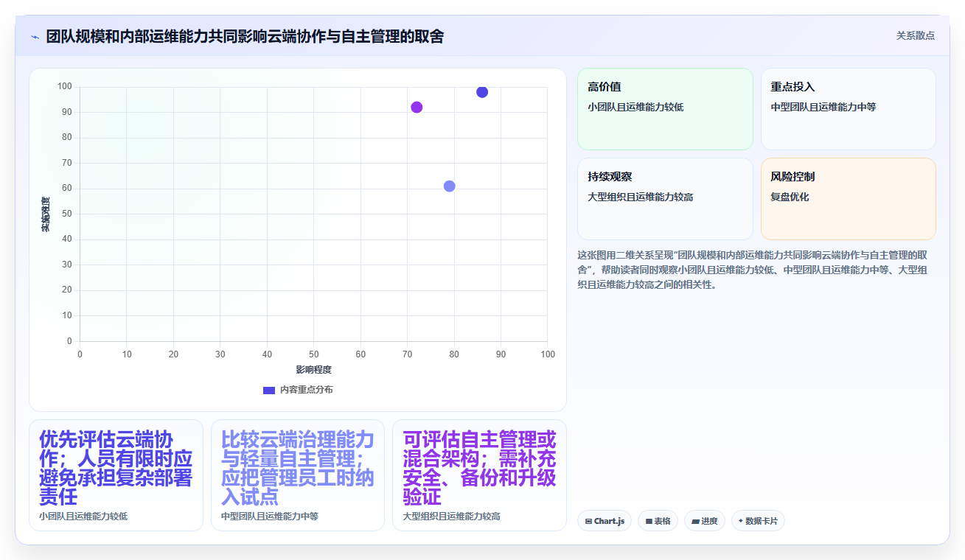965x560 pixels.
Task: Open the 数据卡片 chip
Action: (x=758, y=521)
